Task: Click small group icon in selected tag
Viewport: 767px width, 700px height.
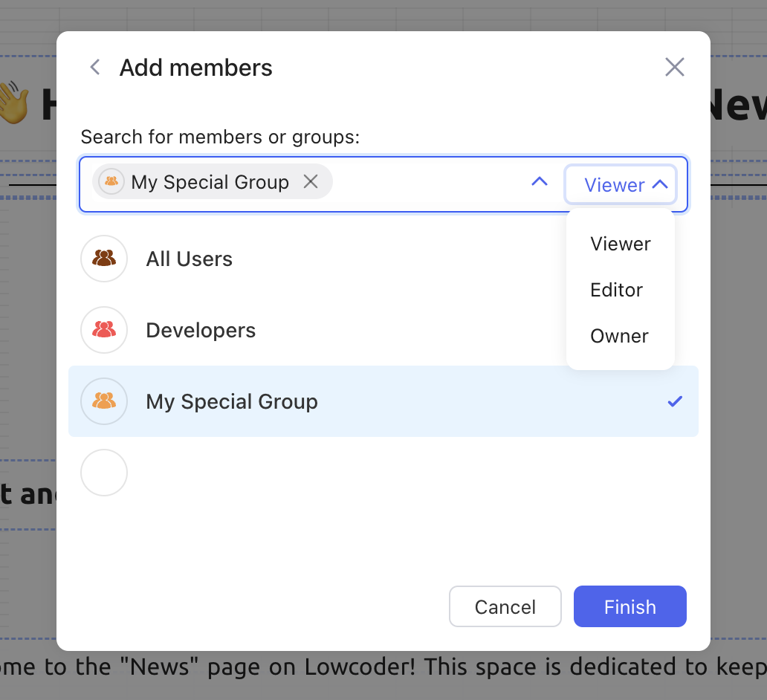Action: coord(111,182)
